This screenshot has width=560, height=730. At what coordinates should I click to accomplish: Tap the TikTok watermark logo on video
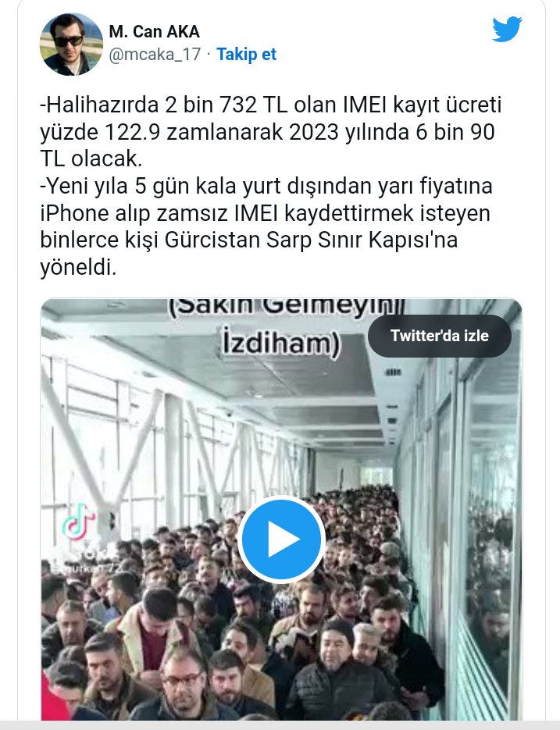79,520
